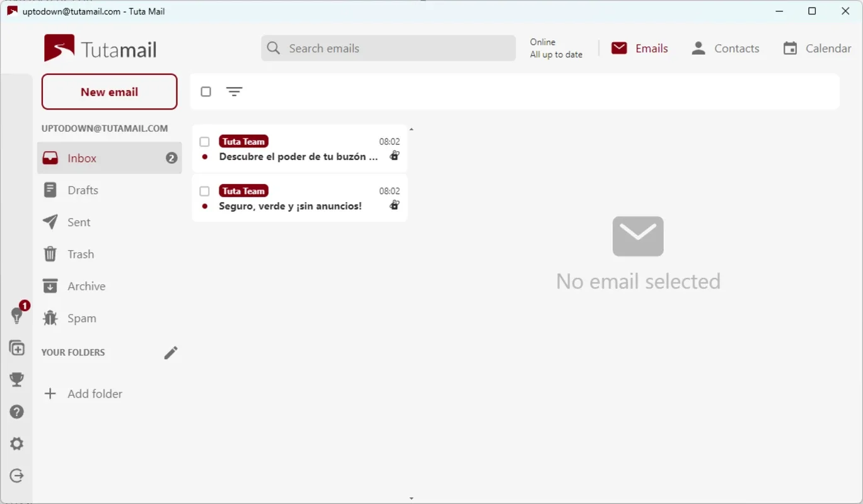
Task: Click the mail list scroll-up arrow
Action: click(412, 129)
